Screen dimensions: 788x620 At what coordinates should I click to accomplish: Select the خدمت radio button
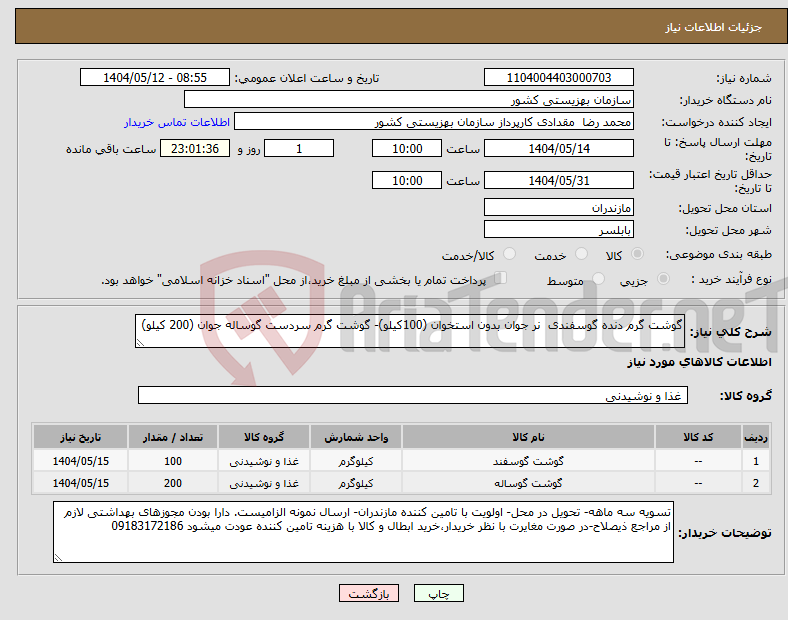point(581,254)
